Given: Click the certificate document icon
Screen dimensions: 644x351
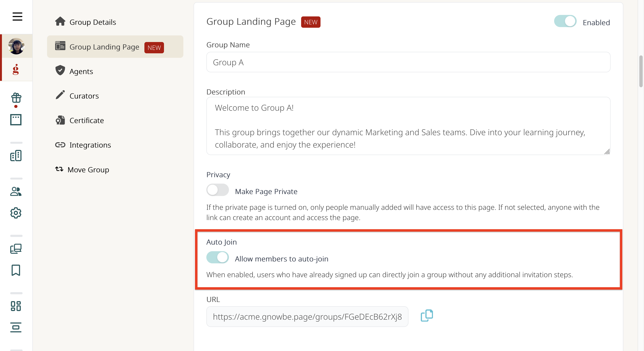Looking at the screenshot, I should pyautogui.click(x=60, y=120).
